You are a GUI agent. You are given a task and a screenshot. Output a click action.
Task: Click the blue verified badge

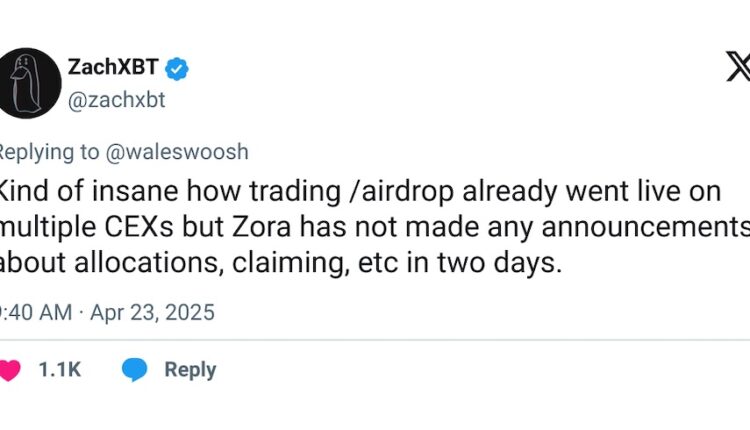click(178, 68)
